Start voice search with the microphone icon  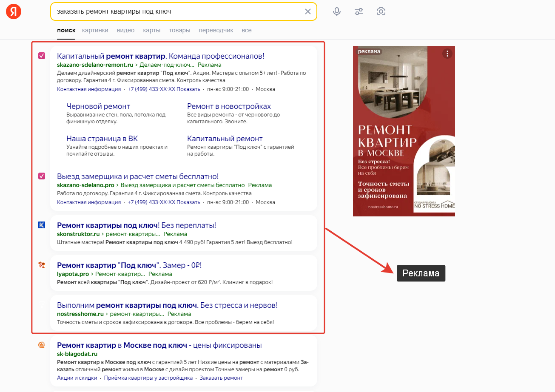337,11
